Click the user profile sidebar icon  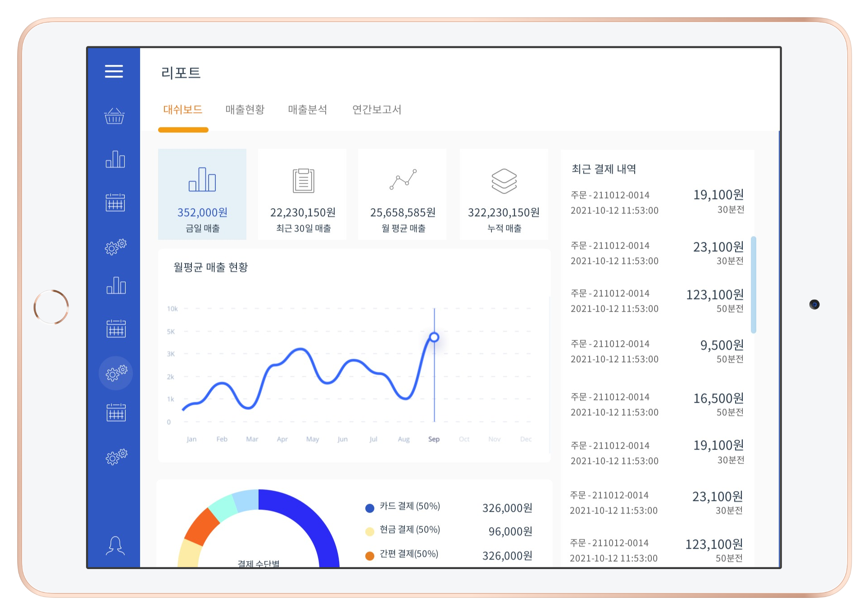(x=115, y=546)
